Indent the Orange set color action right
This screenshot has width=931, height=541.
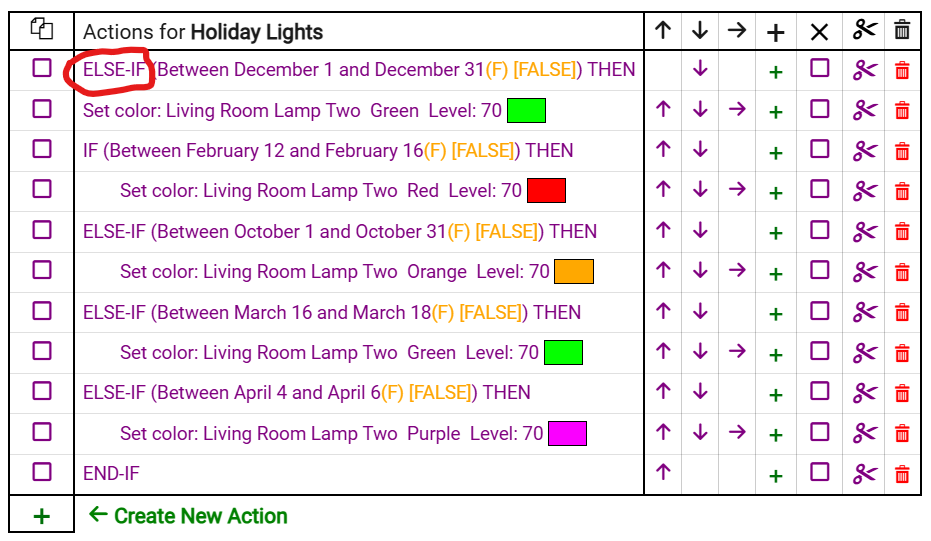pos(737,270)
